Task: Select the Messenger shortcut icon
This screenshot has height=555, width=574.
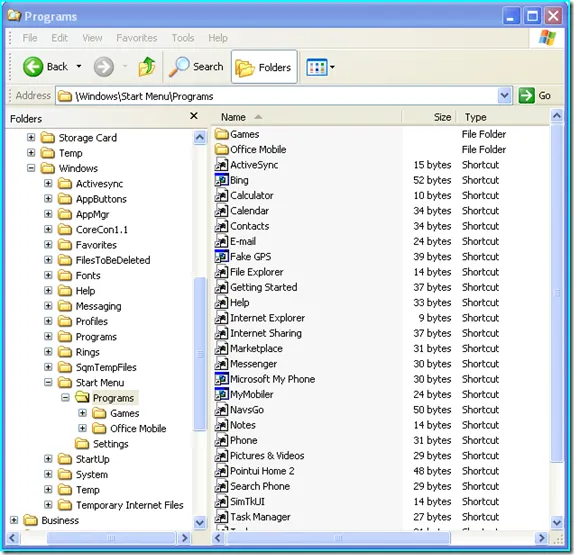Action: (x=221, y=364)
